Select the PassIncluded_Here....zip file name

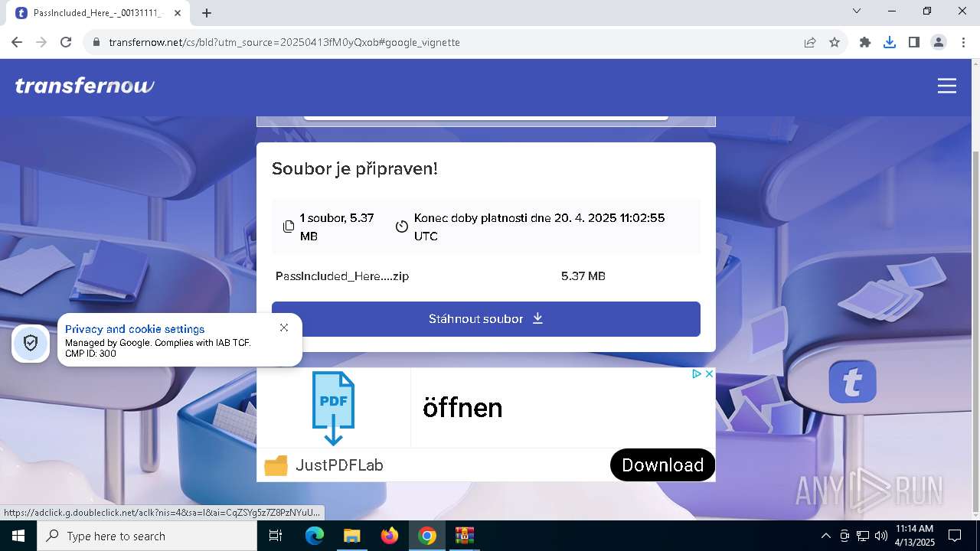tap(342, 276)
